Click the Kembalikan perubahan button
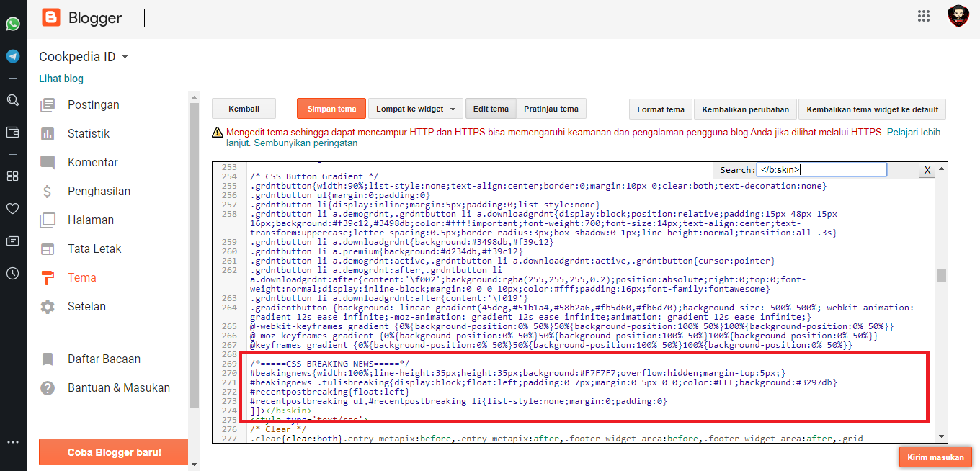This screenshot has height=471, width=980. click(746, 109)
